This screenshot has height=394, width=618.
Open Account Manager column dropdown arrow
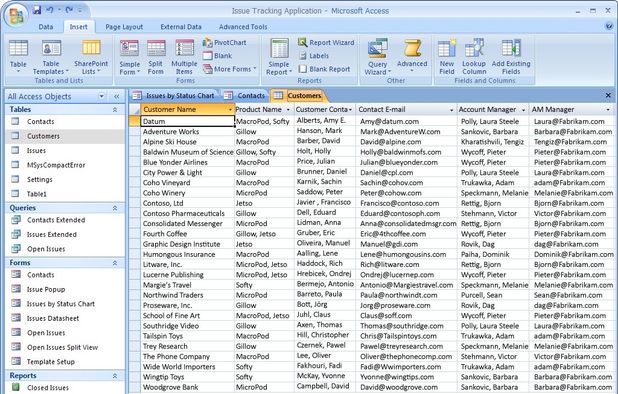[x=523, y=110]
